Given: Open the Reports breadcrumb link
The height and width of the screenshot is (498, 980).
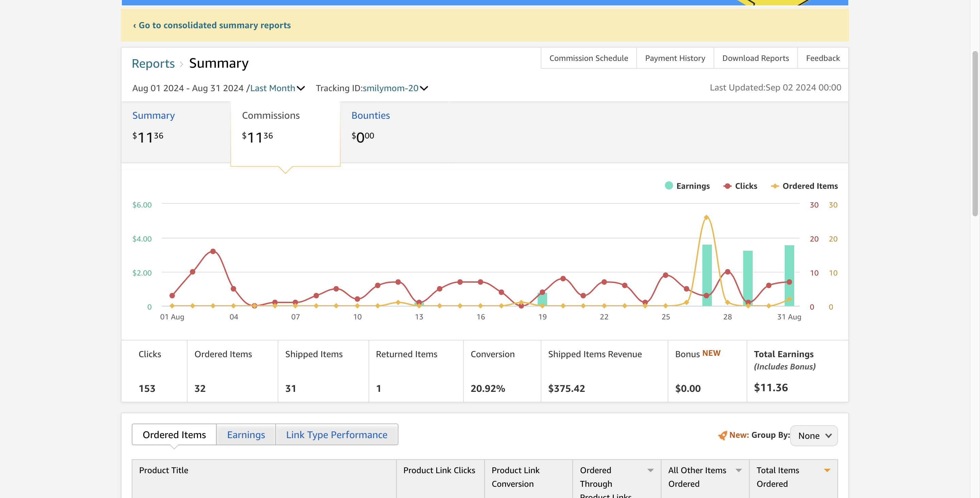Looking at the screenshot, I should point(153,63).
